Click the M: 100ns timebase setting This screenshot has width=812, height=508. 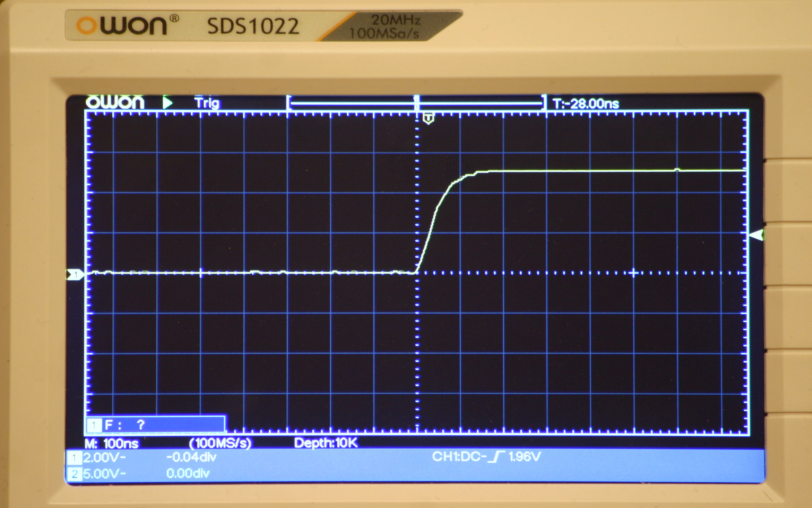[x=112, y=443]
